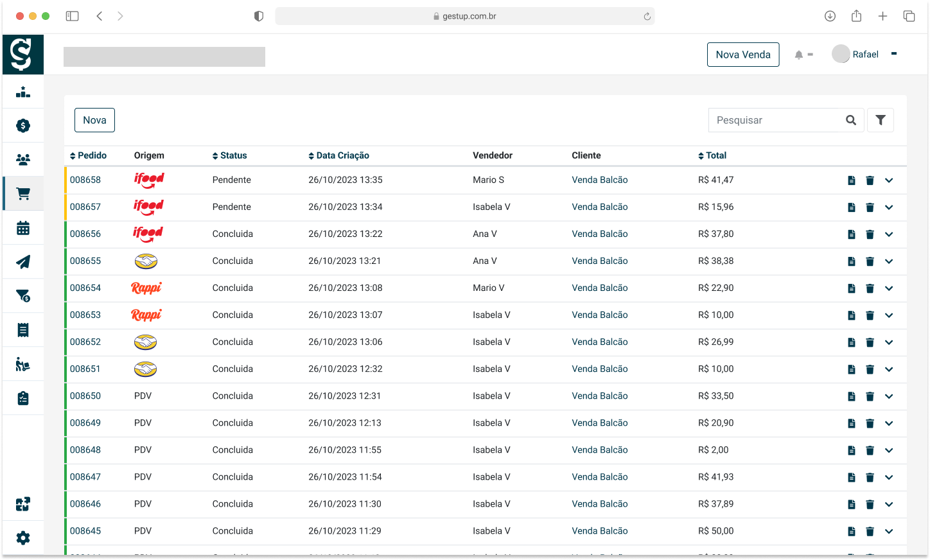The image size is (930, 560).
Task: Click the Safari privacy shield icon
Action: 259,16
